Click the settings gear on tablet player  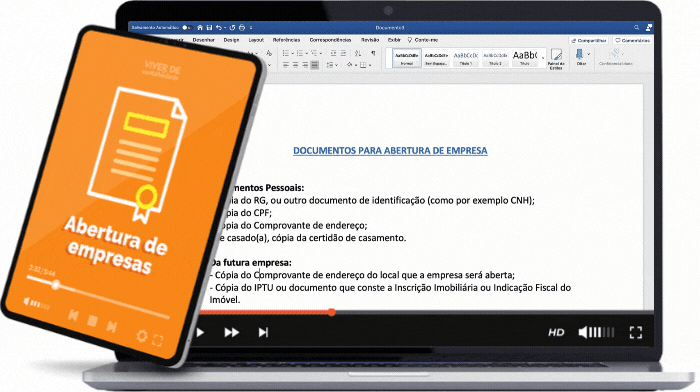click(x=142, y=336)
